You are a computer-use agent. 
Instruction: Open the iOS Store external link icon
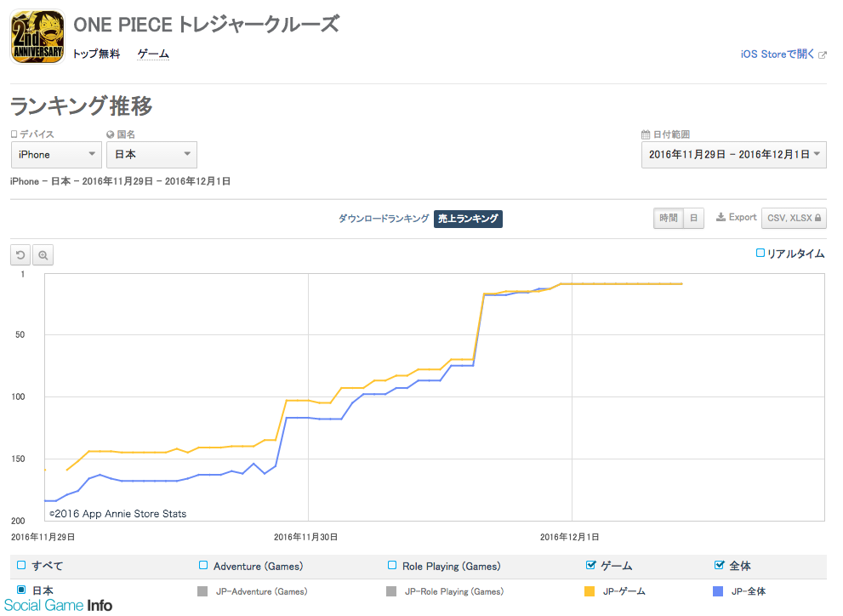point(822,54)
